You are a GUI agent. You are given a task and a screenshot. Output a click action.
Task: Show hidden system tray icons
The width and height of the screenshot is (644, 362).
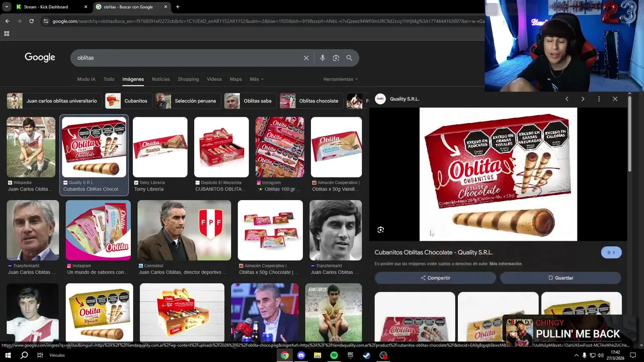click(576, 355)
